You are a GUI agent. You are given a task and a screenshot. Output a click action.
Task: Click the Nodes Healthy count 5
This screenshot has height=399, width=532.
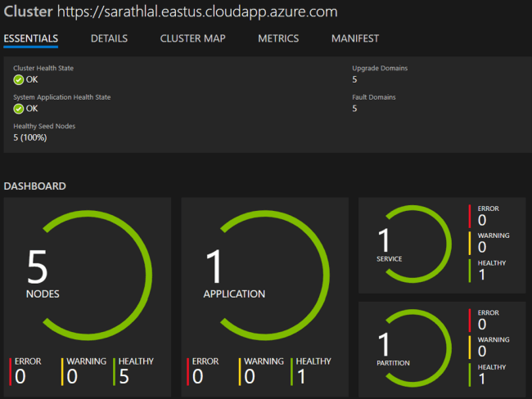point(124,376)
